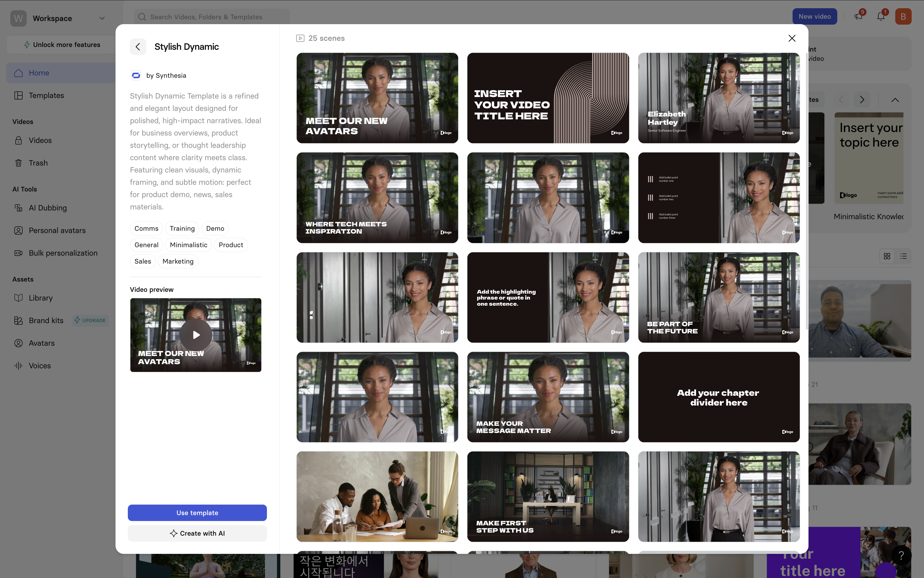The height and width of the screenshot is (578, 924).
Task: Click the New video button
Action: click(x=814, y=16)
